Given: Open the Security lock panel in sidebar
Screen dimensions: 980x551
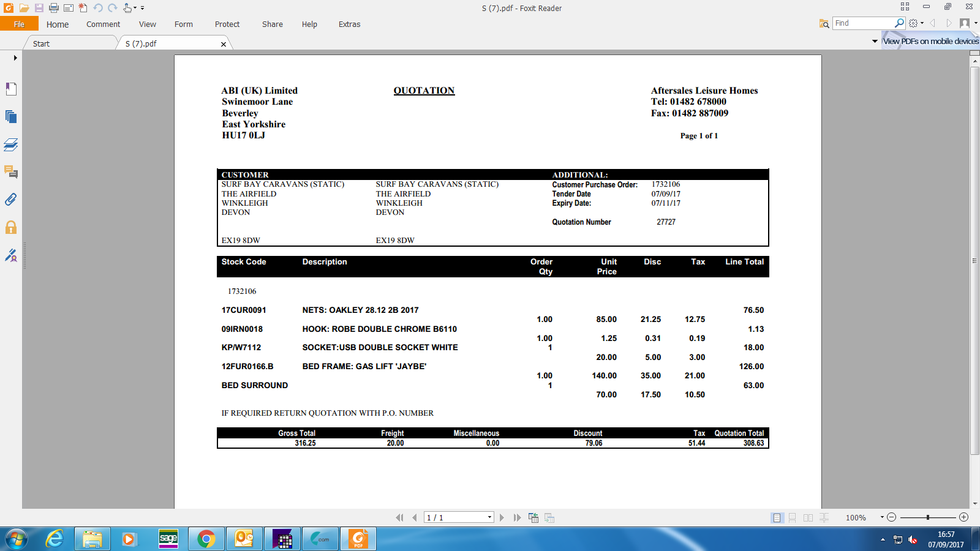Looking at the screenshot, I should [11, 228].
